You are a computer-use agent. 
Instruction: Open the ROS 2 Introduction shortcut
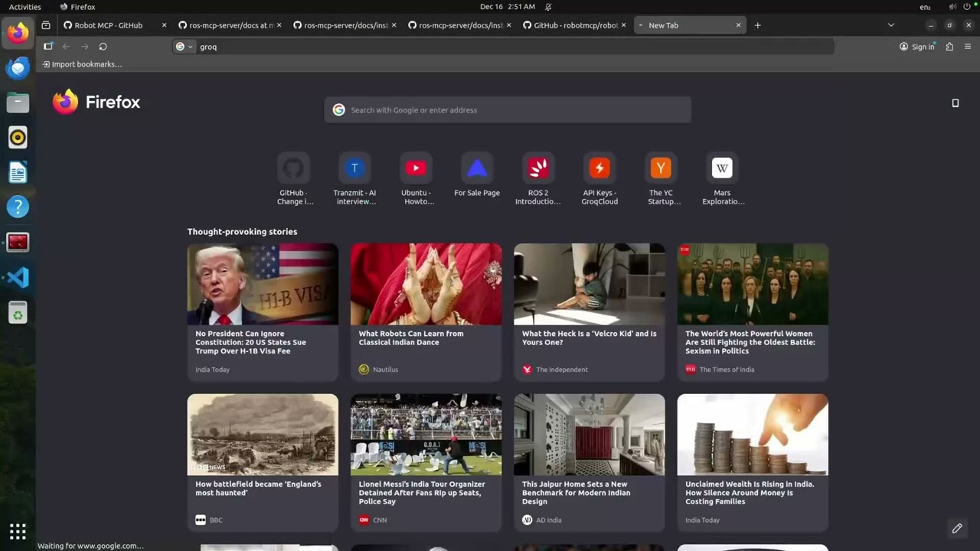538,178
